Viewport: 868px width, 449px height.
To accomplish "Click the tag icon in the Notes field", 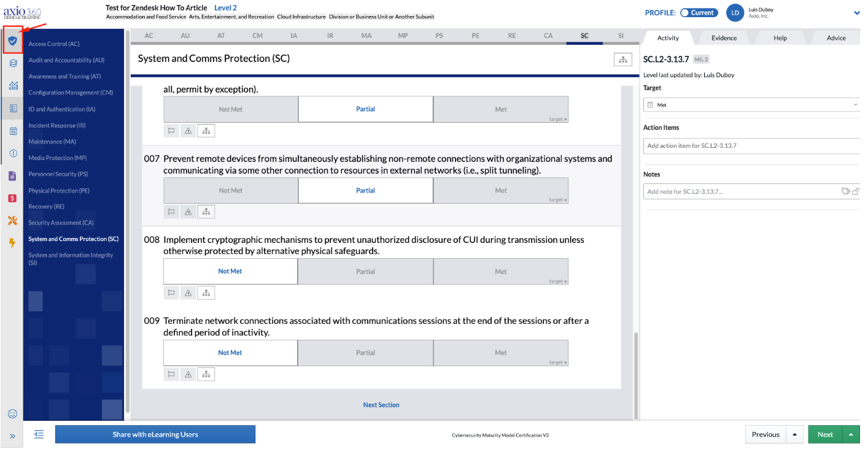I will coord(845,191).
